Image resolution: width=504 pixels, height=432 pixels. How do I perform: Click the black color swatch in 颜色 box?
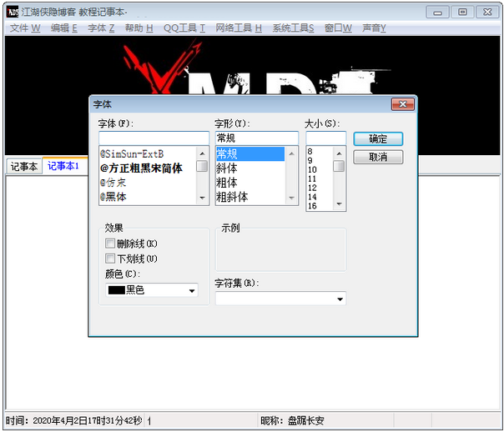[x=116, y=290]
